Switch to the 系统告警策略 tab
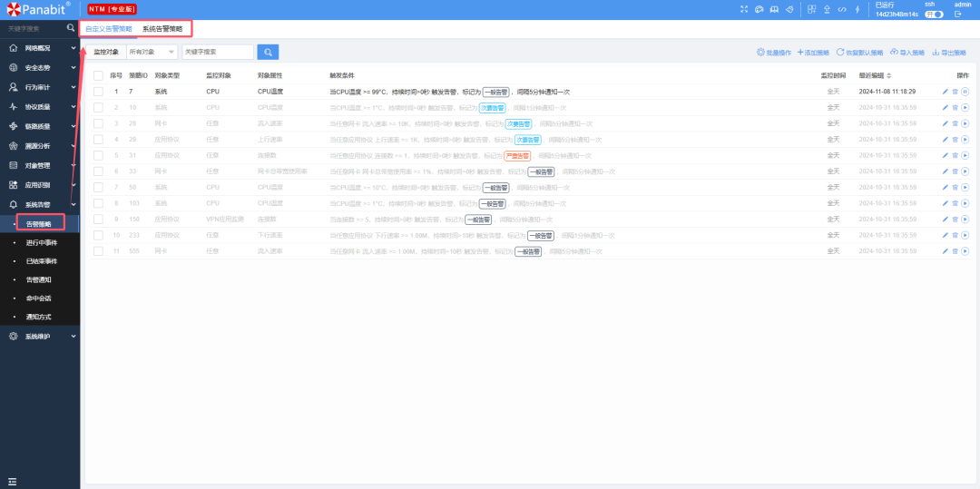 click(x=162, y=29)
